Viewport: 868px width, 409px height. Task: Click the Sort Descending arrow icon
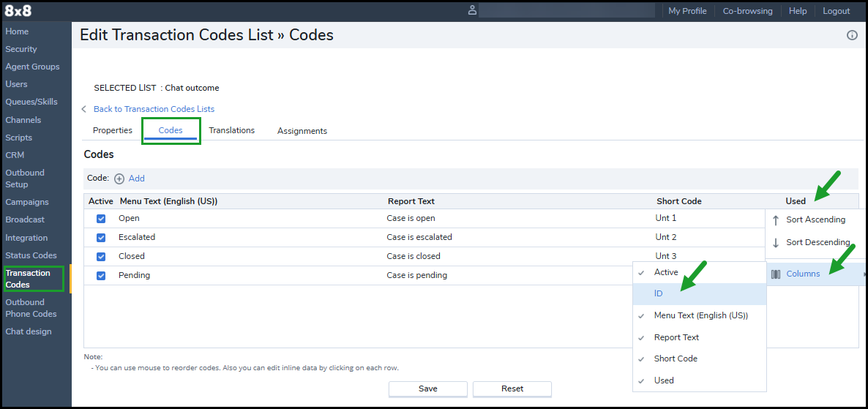pos(776,243)
